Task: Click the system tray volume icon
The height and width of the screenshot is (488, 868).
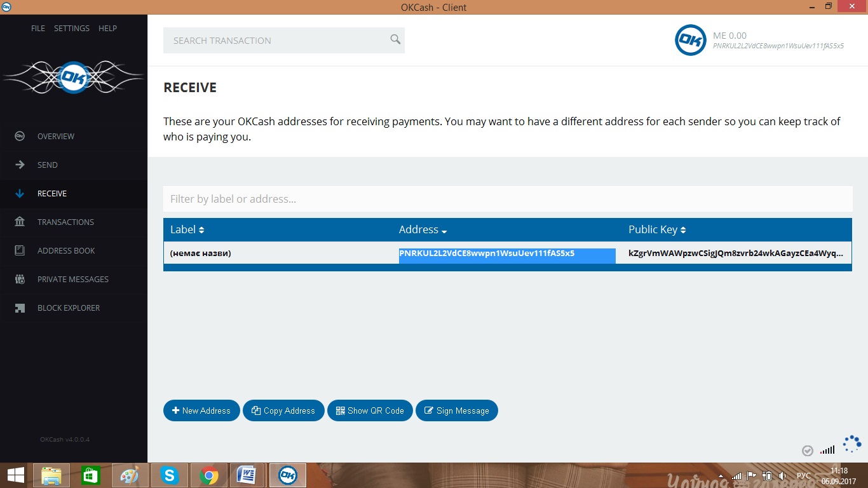Action: click(x=782, y=476)
